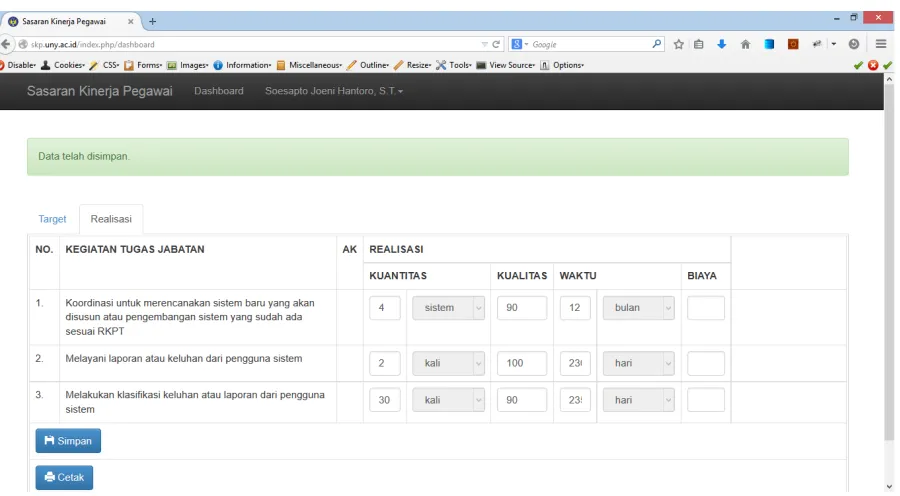Click the bookmark star icon
Viewport: 900px width, 496px height.
click(678, 44)
